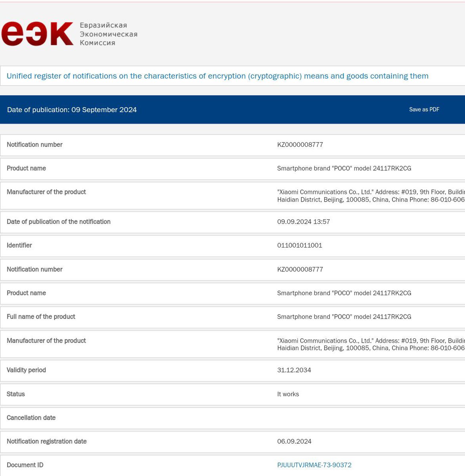This screenshot has height=476, width=465.
Task: Open Document ID link PJUUUTVJRMAE-73-90372
Action: [314, 465]
